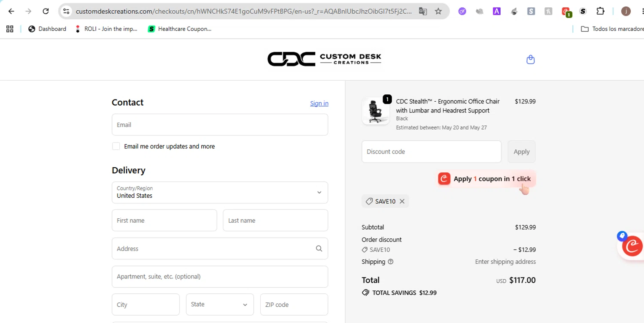The width and height of the screenshot is (644, 323).
Task: Click the address search magnifier icon
Action: pyautogui.click(x=319, y=248)
